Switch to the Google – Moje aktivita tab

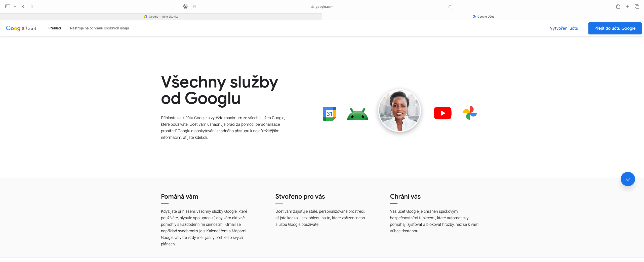point(161,17)
